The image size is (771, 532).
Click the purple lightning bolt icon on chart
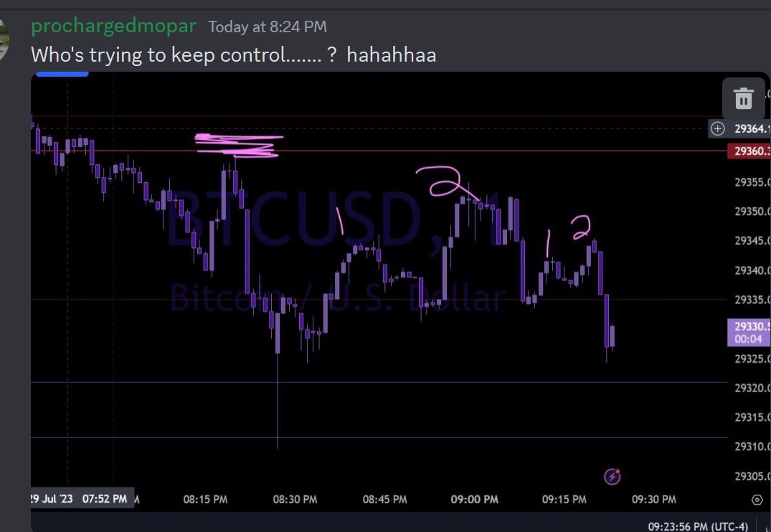[x=612, y=477]
